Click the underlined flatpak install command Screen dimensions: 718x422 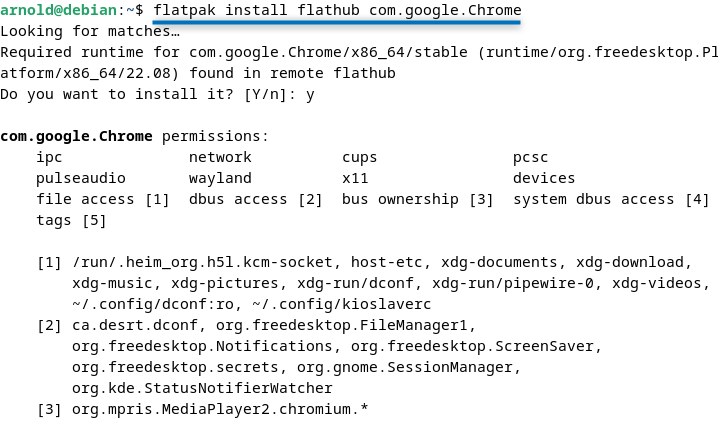click(x=337, y=10)
